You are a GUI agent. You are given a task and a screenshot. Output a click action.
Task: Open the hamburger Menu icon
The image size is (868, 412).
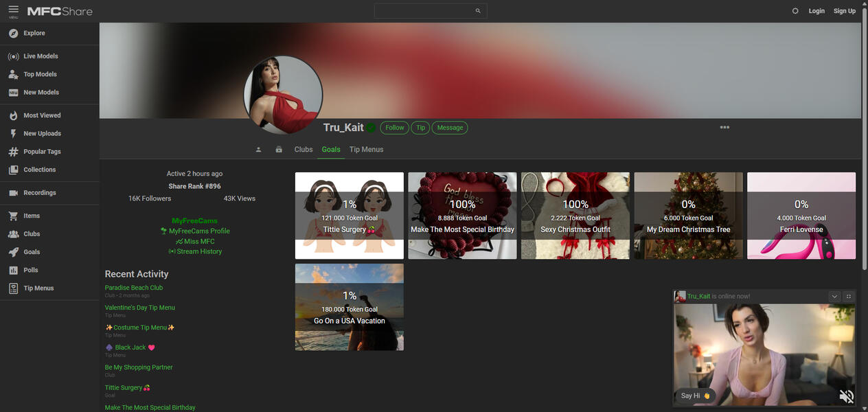pyautogui.click(x=14, y=11)
